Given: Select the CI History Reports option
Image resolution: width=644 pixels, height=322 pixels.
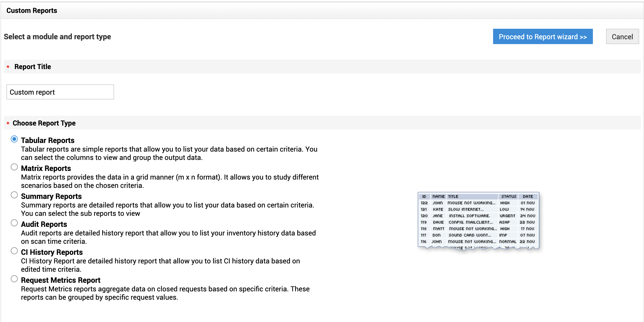Looking at the screenshot, I should [x=14, y=251].
